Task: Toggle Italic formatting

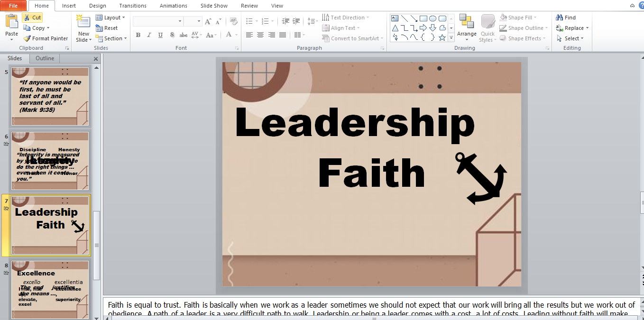Action: click(149, 35)
